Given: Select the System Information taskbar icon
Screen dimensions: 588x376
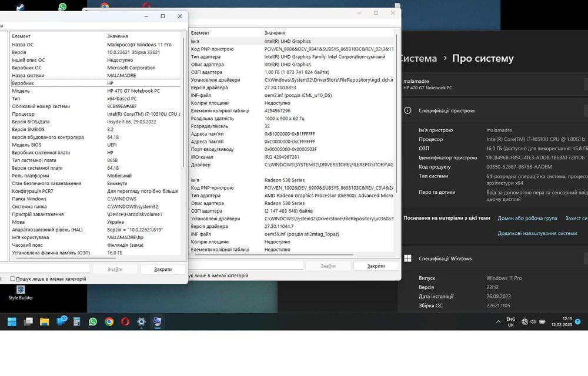Looking at the screenshot, I should coord(158,322).
